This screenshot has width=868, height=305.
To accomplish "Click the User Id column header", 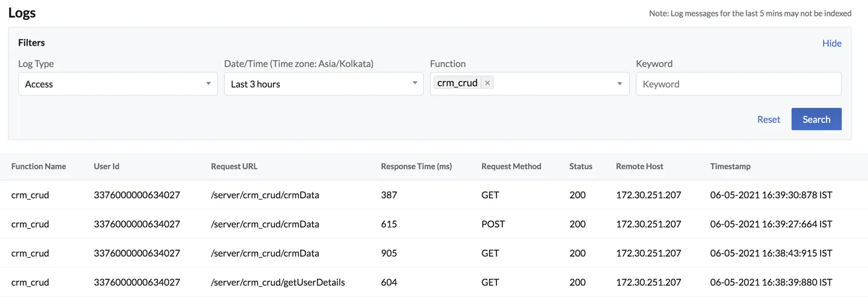I will pyautogui.click(x=107, y=166).
